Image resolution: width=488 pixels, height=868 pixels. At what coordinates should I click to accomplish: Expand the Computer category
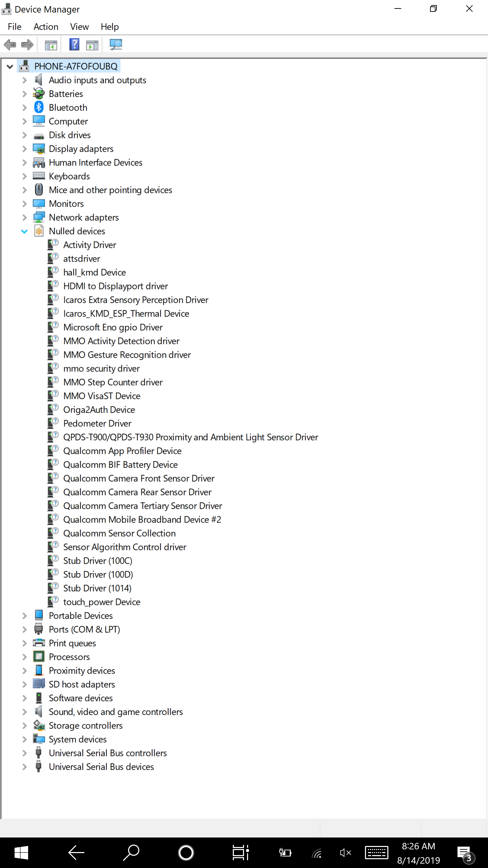[x=24, y=121]
